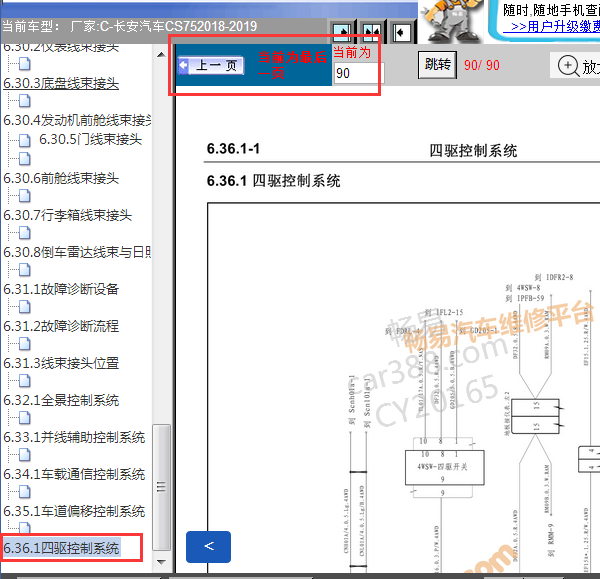Image resolution: width=600 pixels, height=579 pixels.
Task: Open 6.30.8倒车雷达线束 entry
Action: (77, 252)
